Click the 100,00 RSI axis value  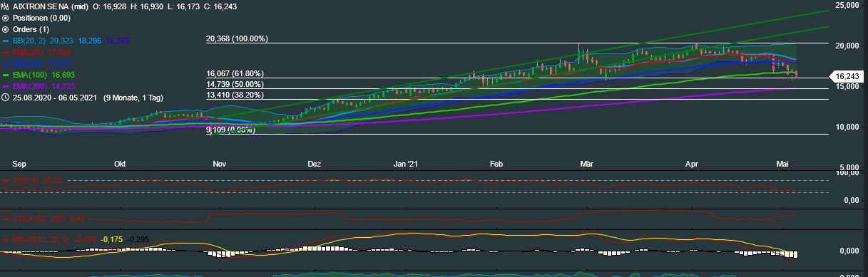pos(847,173)
